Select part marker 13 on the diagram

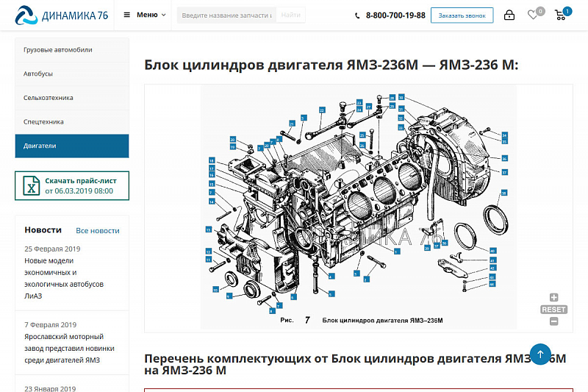pyautogui.click(x=209, y=229)
